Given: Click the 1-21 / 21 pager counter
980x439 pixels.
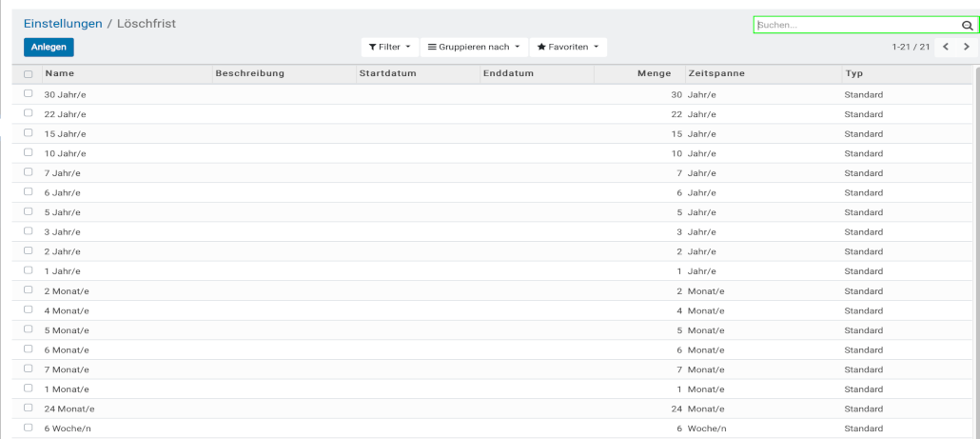Looking at the screenshot, I should (x=911, y=47).
